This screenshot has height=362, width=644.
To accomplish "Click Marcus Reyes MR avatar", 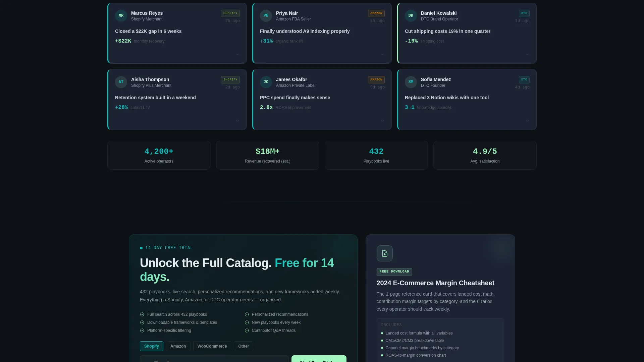I will click(x=121, y=16).
